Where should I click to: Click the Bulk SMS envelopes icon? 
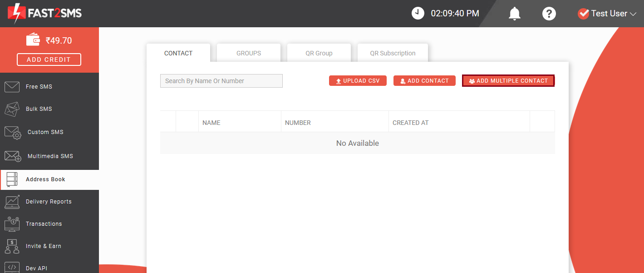(12, 109)
